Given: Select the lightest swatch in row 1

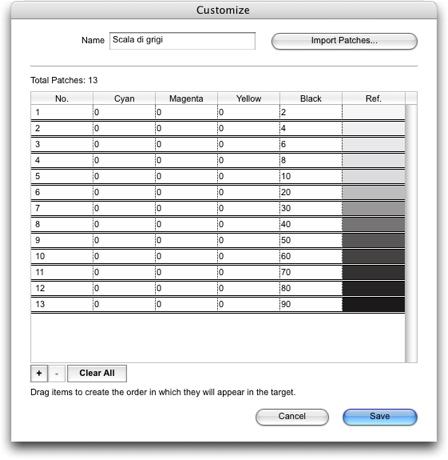Looking at the screenshot, I should click(x=374, y=112).
